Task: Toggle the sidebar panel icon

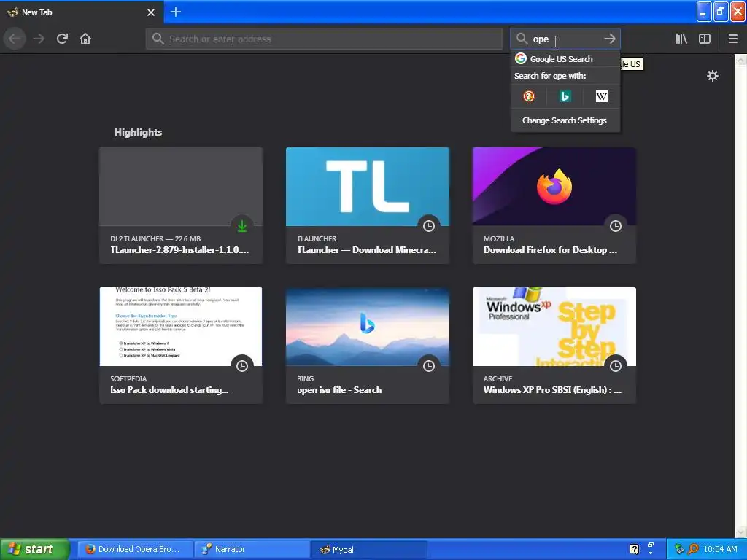Action: 705,39
